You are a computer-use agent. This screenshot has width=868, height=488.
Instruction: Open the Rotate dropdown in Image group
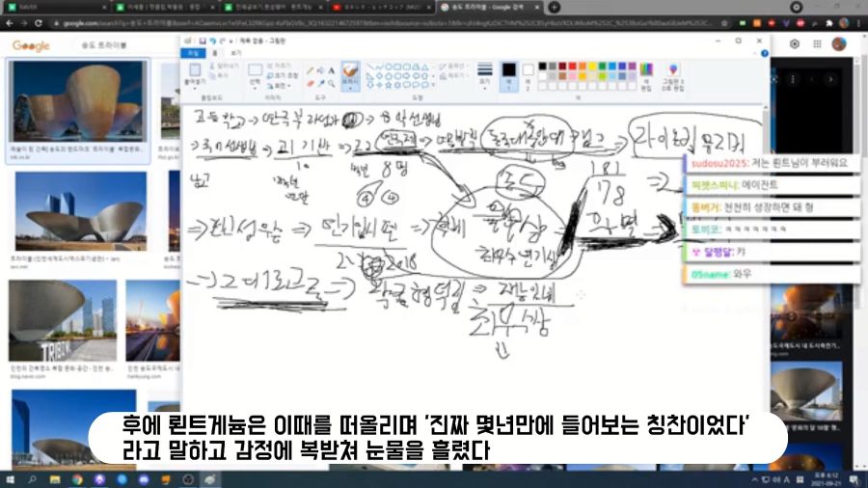click(279, 86)
